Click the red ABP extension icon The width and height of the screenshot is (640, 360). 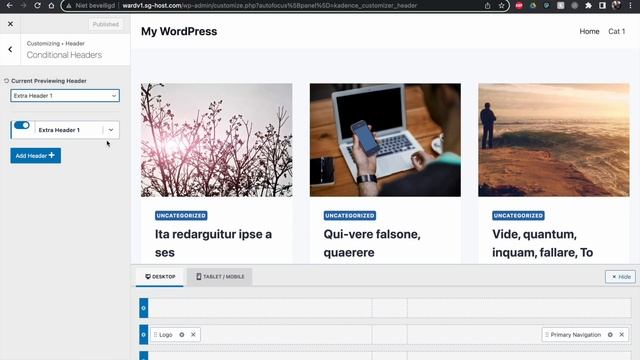[x=519, y=5]
